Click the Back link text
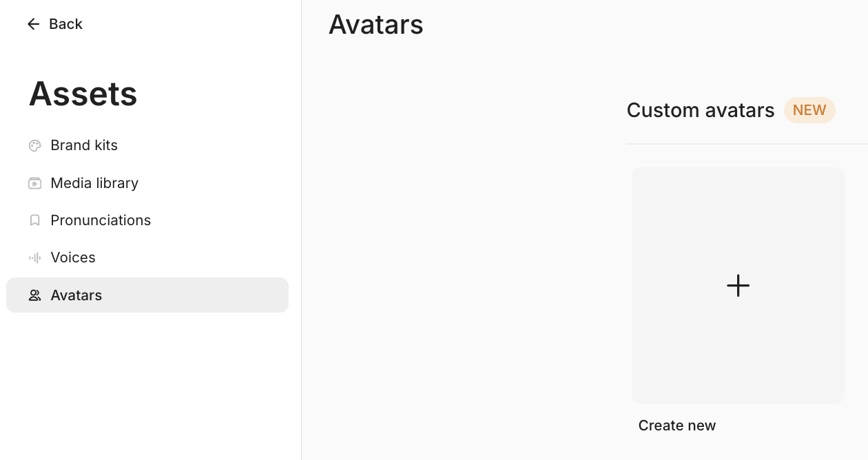This screenshot has height=460, width=868. coord(65,24)
